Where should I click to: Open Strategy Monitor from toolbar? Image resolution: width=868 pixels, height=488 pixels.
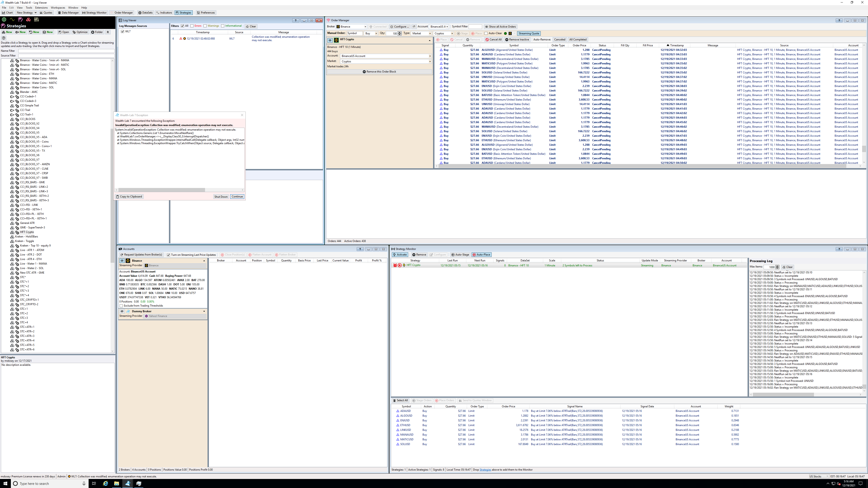[x=94, y=13]
